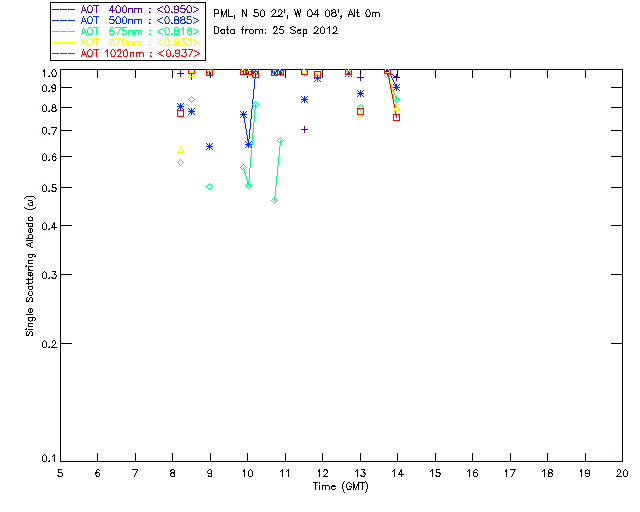This screenshot has width=640, height=512.
Task: Click the 'AOT 1020nm : <0.937>' legend entry
Action: [x=126, y=53]
